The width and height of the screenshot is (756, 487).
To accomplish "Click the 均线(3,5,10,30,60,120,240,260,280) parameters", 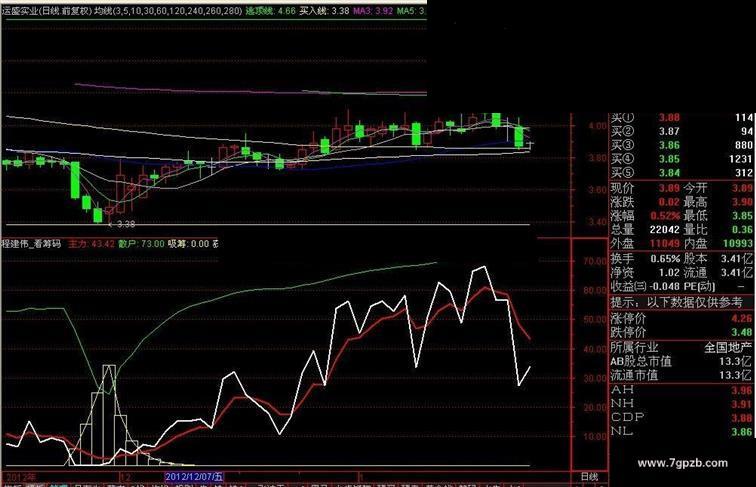I will pyautogui.click(x=167, y=10).
